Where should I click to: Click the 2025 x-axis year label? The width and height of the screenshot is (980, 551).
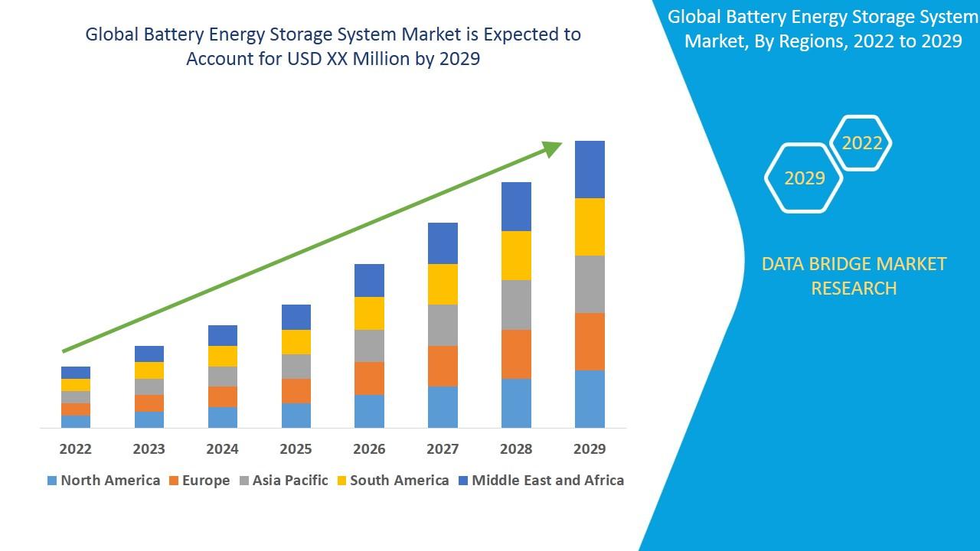click(x=296, y=448)
